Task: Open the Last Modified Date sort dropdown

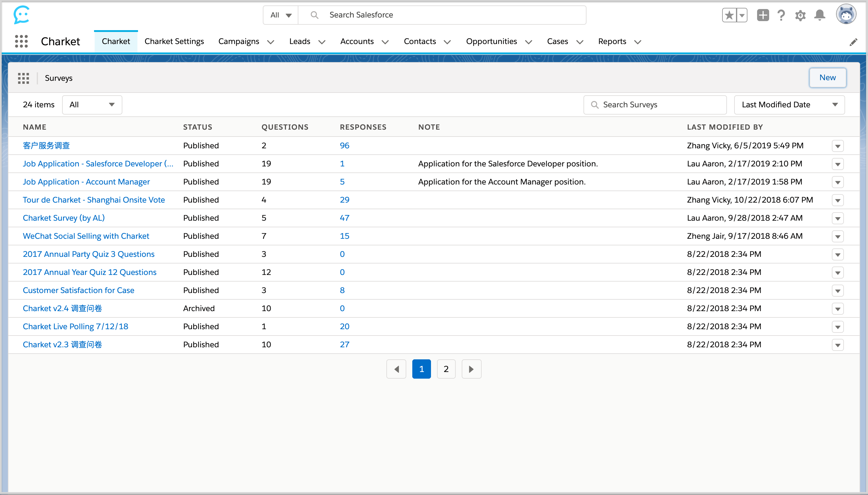Action: tap(789, 105)
